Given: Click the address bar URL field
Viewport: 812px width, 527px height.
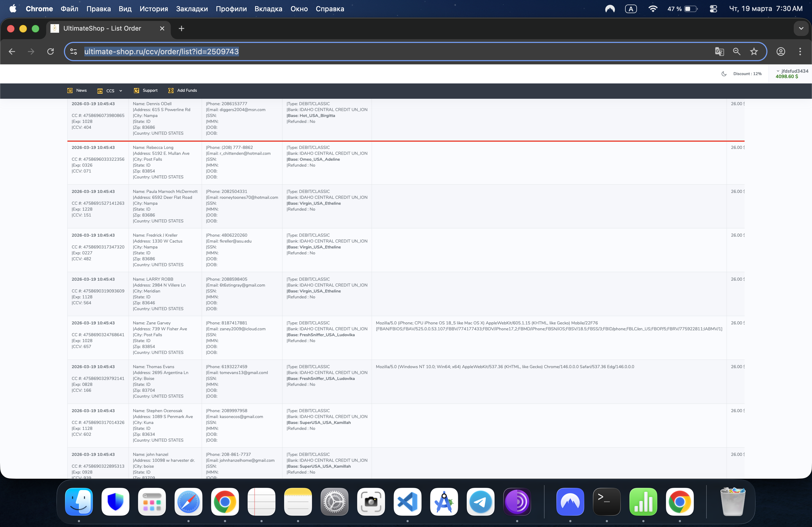Looking at the screenshot, I should (375, 52).
